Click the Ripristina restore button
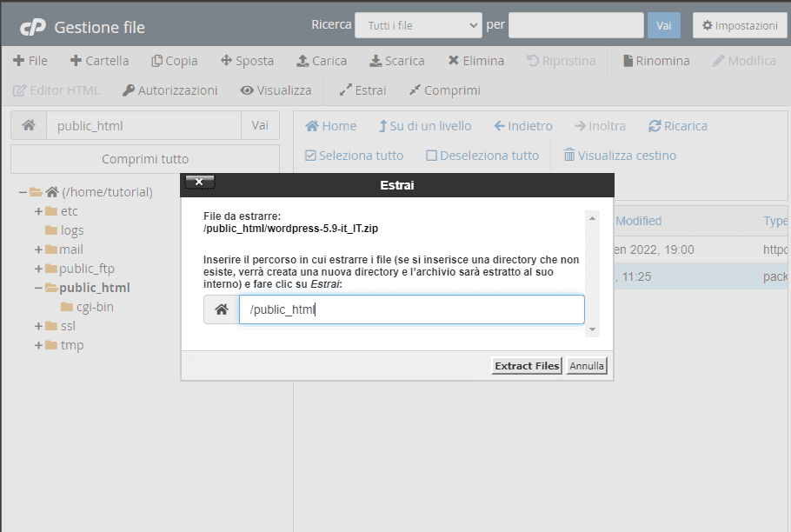 (x=561, y=61)
